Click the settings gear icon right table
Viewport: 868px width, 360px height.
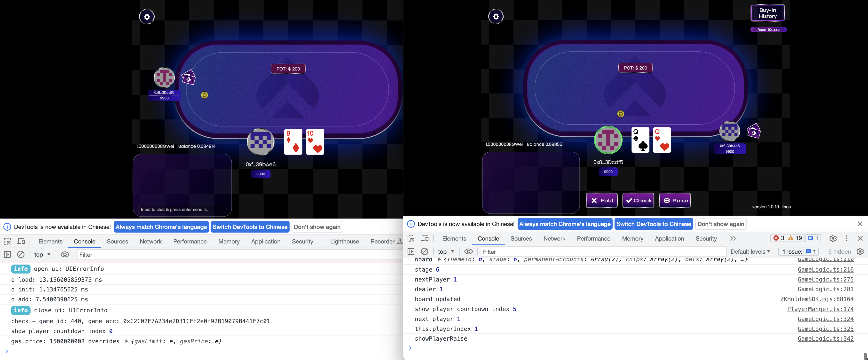(496, 16)
